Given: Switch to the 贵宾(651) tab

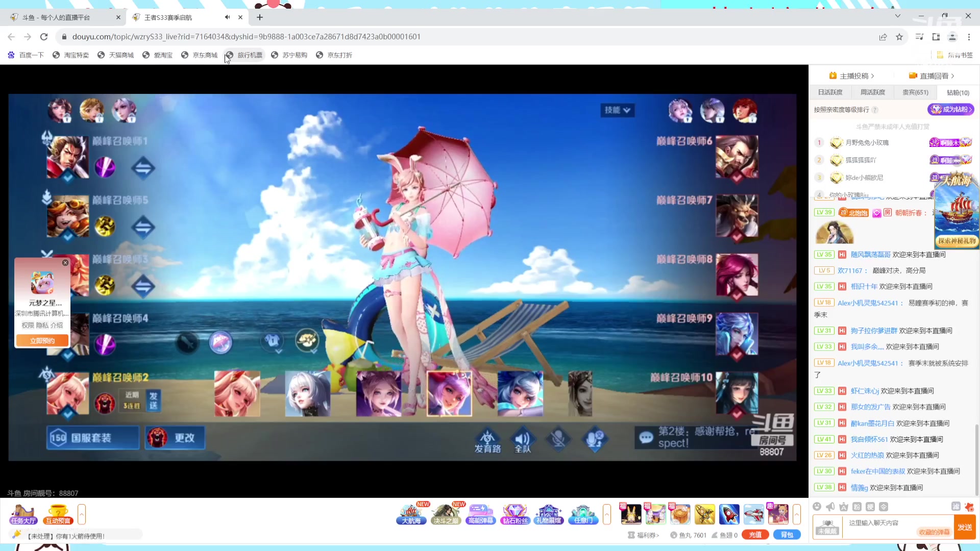Looking at the screenshot, I should (x=915, y=92).
